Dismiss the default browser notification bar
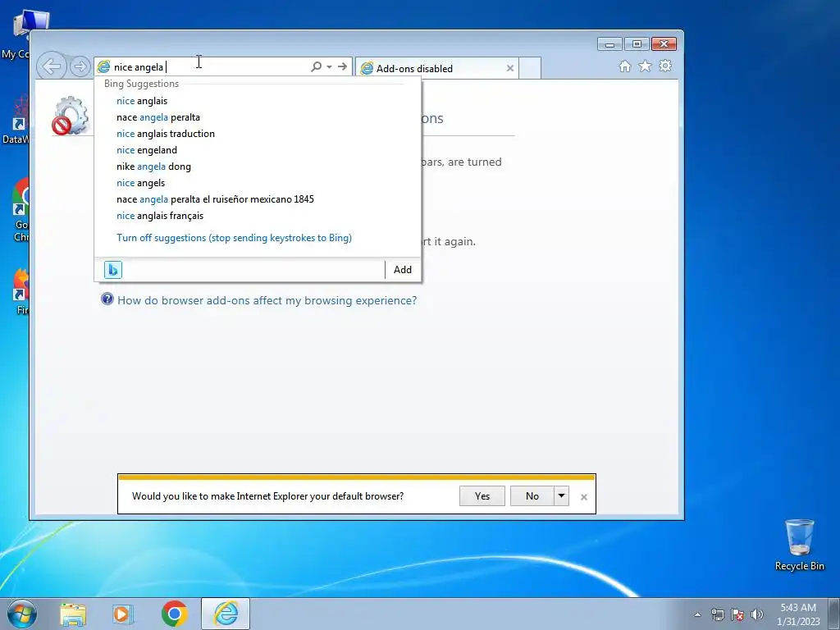840x630 pixels. (x=584, y=497)
